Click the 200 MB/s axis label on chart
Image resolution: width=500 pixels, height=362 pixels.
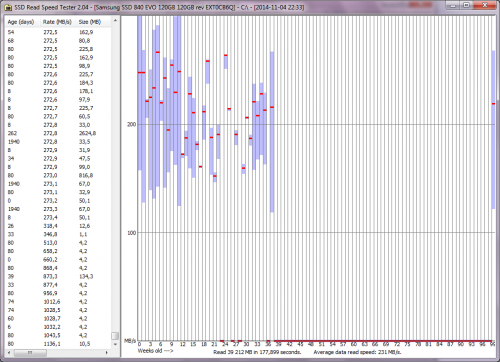tap(132, 124)
